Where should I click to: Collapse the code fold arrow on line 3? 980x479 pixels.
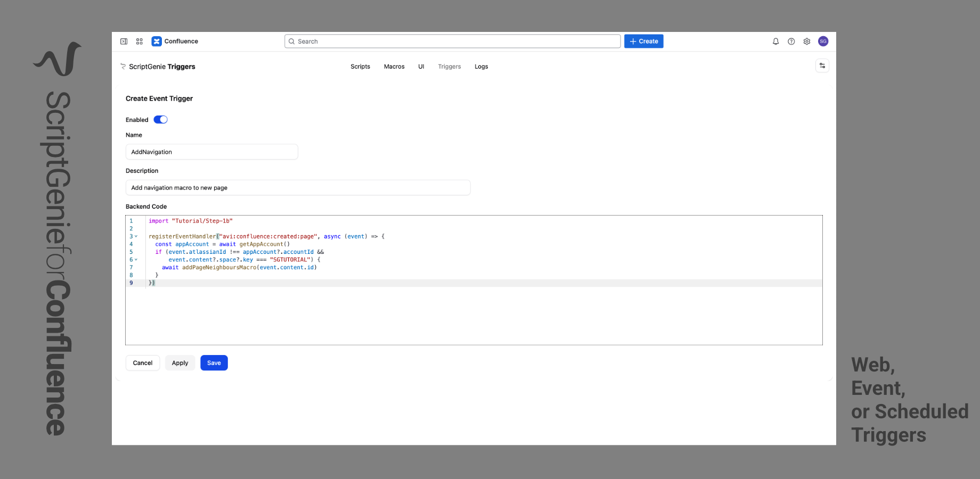tap(136, 236)
